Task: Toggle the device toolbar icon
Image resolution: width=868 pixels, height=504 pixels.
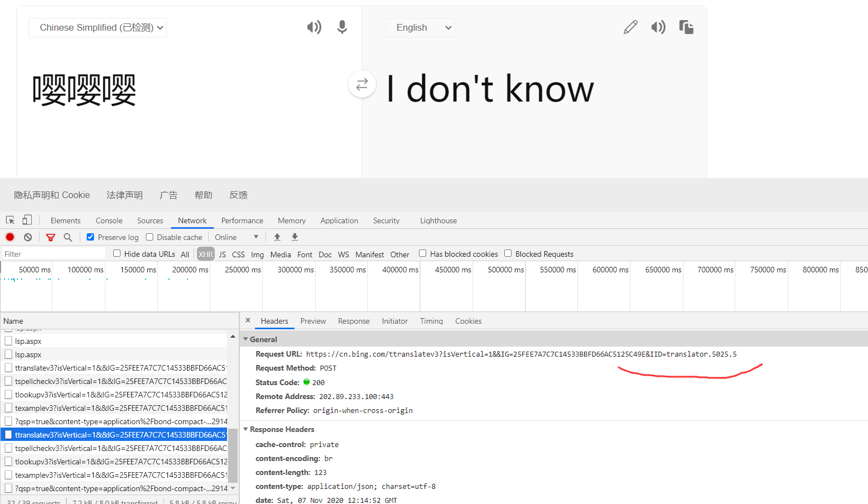Action: pyautogui.click(x=27, y=220)
